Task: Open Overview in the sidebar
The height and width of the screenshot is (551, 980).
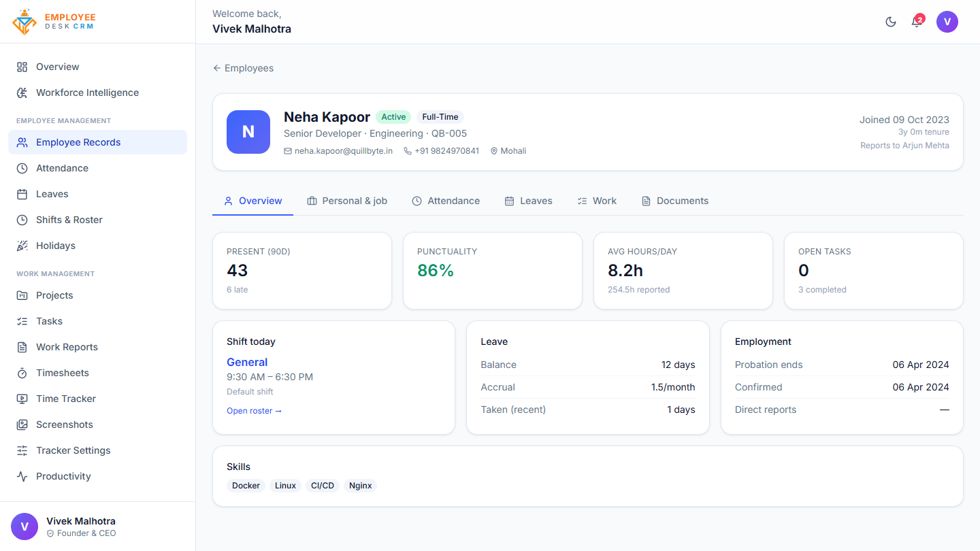Action: pyautogui.click(x=97, y=67)
